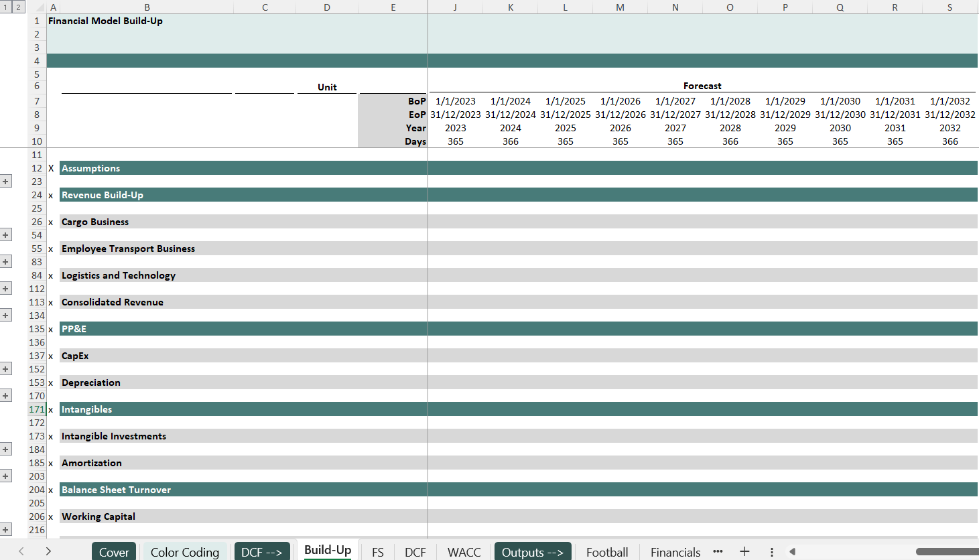Click the Year 2031 cell
979x560 pixels.
tap(895, 128)
